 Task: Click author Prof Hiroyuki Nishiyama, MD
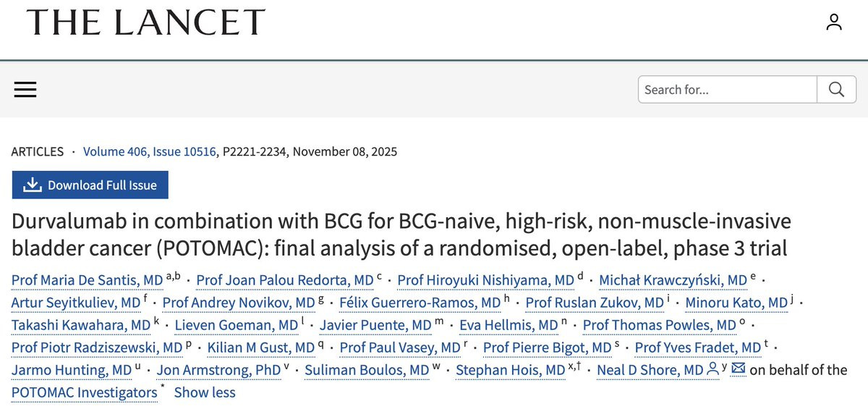click(x=486, y=280)
